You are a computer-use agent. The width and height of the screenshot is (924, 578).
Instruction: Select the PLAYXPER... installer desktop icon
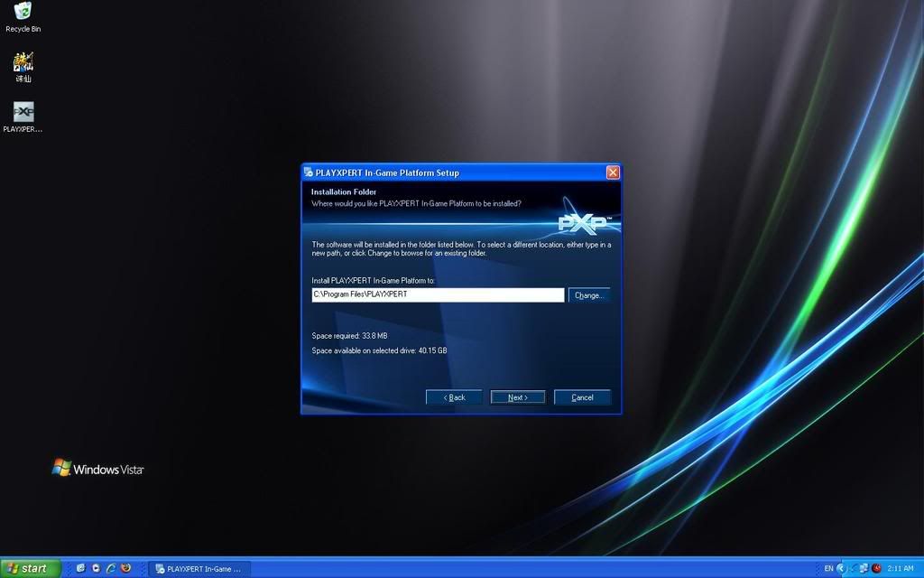click(x=23, y=117)
